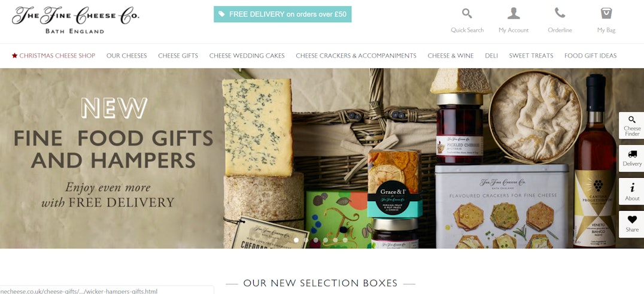Open the About info side icon
The height and width of the screenshot is (294, 644).
point(631,192)
